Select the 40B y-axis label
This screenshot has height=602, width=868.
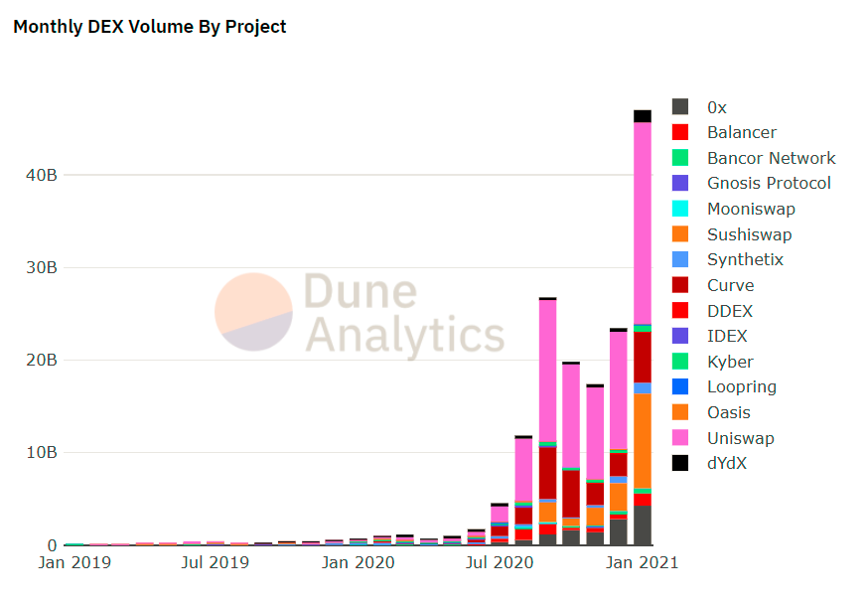coord(42,175)
